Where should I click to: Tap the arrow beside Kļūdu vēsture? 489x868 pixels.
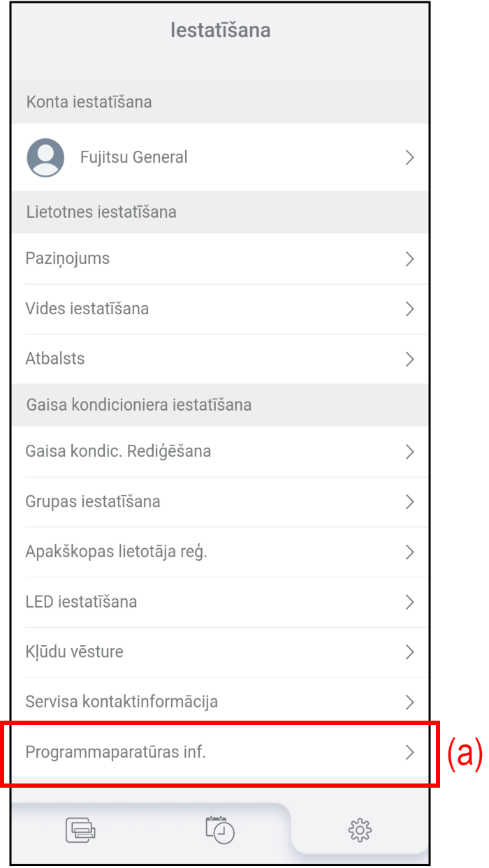tap(410, 652)
